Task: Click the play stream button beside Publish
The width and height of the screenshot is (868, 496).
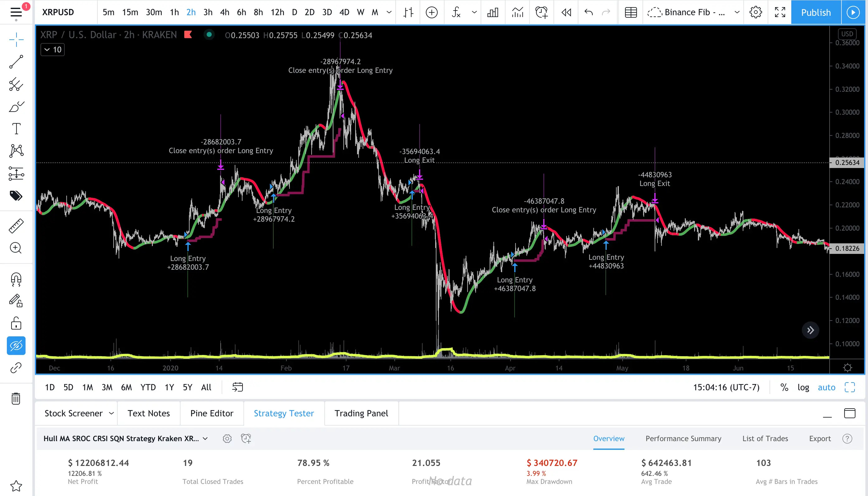Action: (853, 12)
